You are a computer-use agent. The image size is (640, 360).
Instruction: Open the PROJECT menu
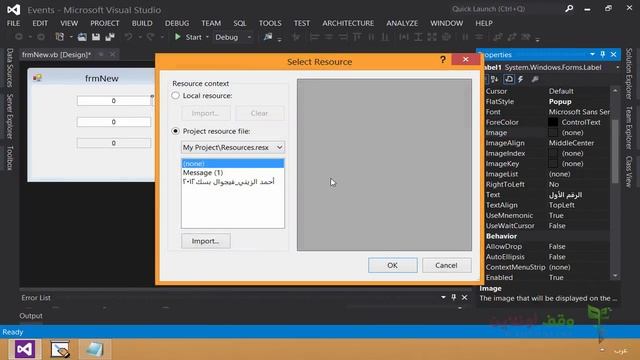pyautogui.click(x=105, y=23)
